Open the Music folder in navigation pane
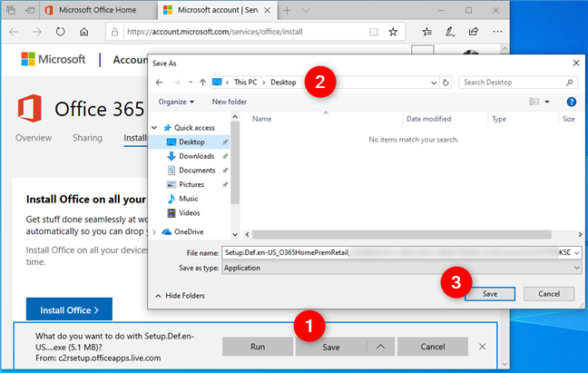This screenshot has height=373, width=588. [x=188, y=198]
